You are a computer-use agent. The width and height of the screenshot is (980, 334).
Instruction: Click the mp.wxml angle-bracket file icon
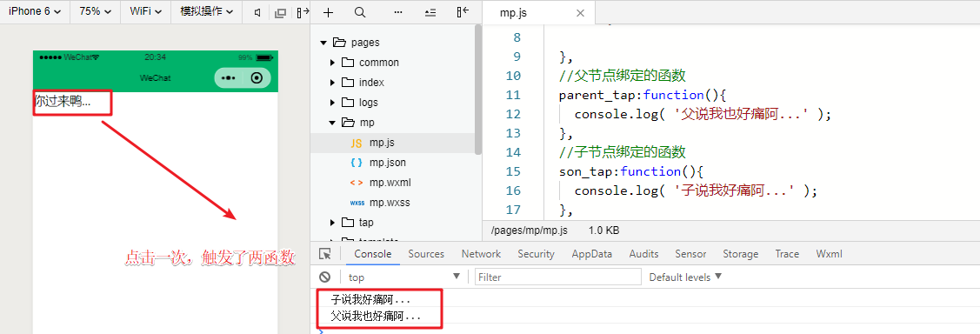point(357,183)
